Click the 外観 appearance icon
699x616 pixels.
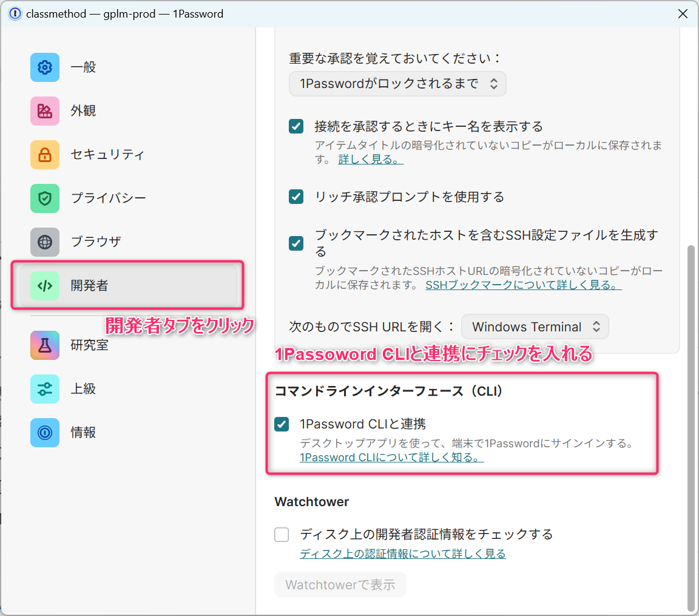click(44, 111)
